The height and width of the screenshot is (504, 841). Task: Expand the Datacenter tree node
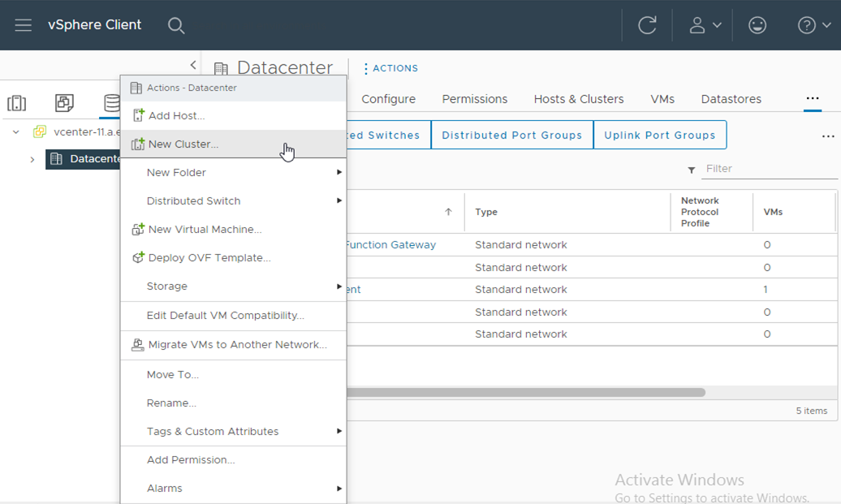tap(32, 159)
